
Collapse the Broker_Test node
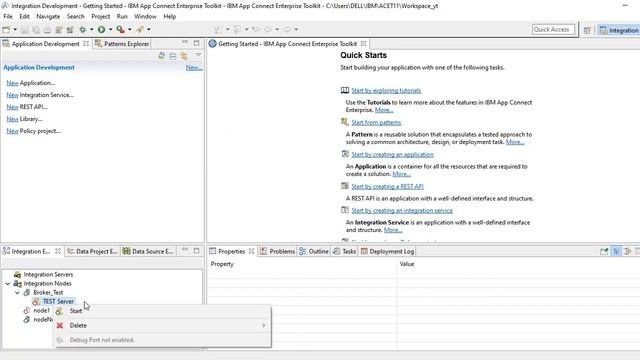click(x=17, y=293)
